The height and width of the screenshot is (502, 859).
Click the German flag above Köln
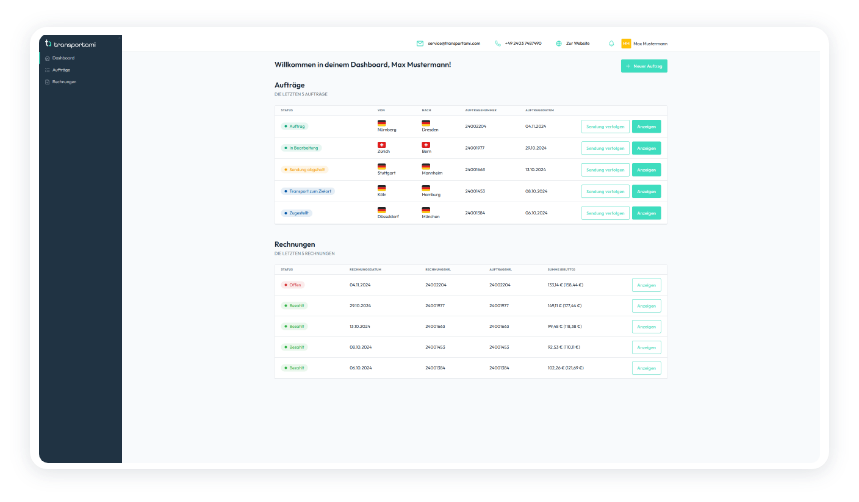pos(382,188)
